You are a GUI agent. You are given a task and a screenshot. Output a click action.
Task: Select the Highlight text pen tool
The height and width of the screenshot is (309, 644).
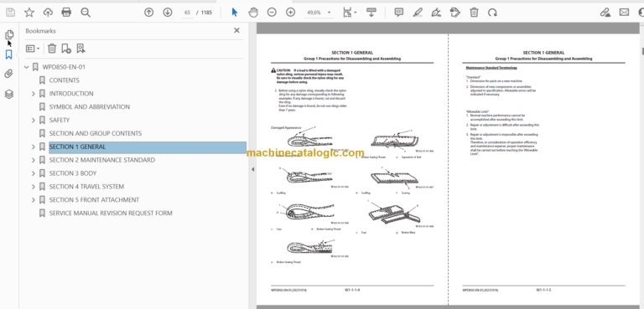click(x=418, y=13)
